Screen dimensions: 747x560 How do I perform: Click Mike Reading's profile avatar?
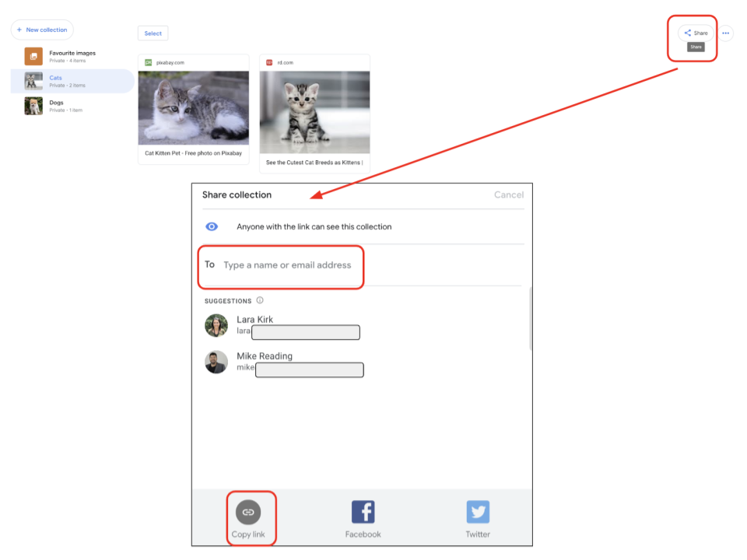point(216,362)
